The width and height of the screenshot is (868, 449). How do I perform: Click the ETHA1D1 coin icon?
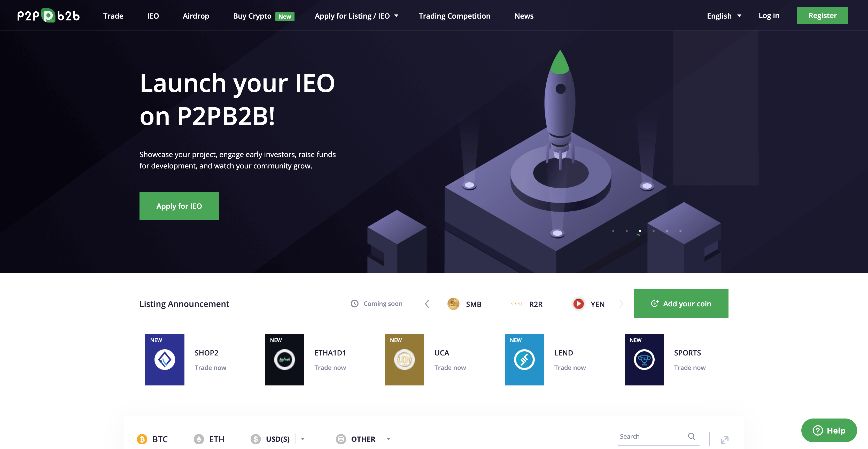click(x=285, y=359)
